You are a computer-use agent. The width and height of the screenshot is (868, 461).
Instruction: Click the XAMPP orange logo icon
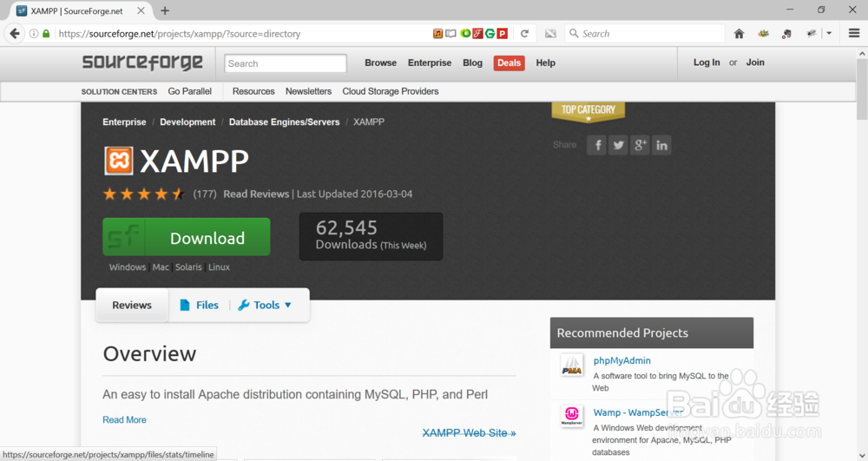click(119, 161)
